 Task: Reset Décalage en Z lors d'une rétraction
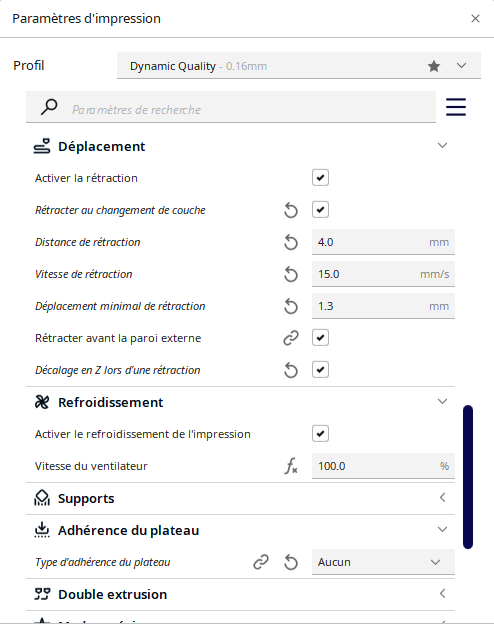coord(291,370)
